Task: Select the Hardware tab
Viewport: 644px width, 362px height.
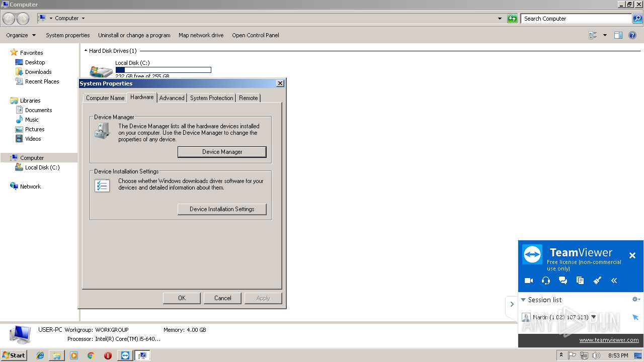Action: 142,97
